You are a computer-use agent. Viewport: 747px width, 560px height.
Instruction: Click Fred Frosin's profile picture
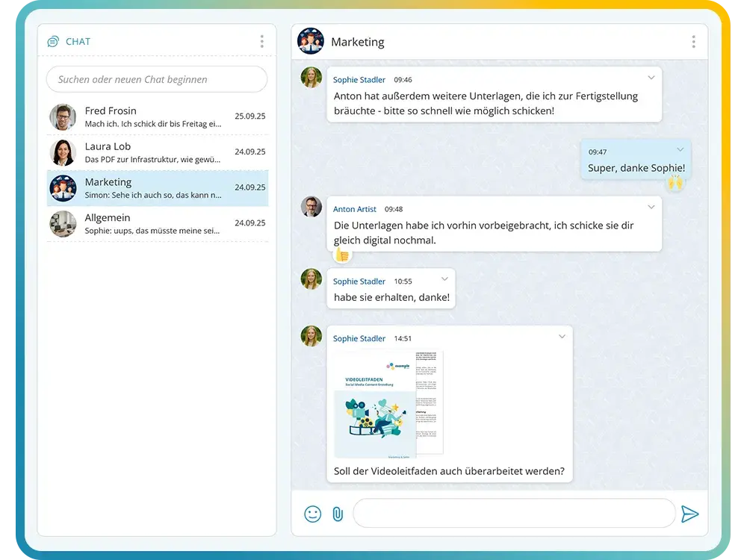(x=63, y=117)
